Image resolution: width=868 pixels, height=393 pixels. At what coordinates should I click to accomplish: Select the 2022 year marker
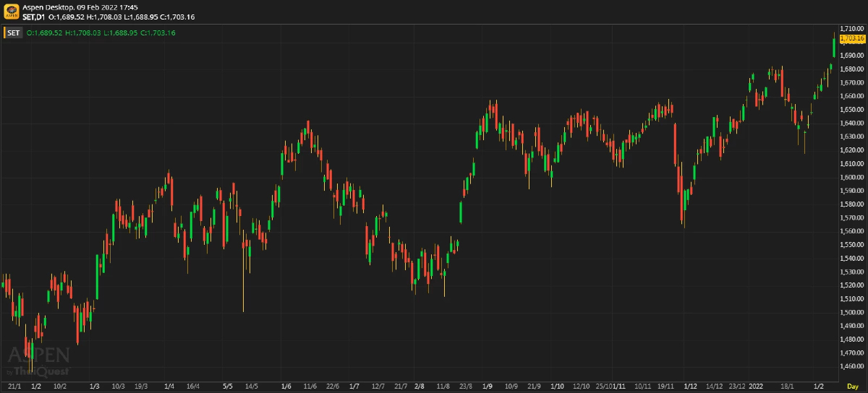point(757,386)
